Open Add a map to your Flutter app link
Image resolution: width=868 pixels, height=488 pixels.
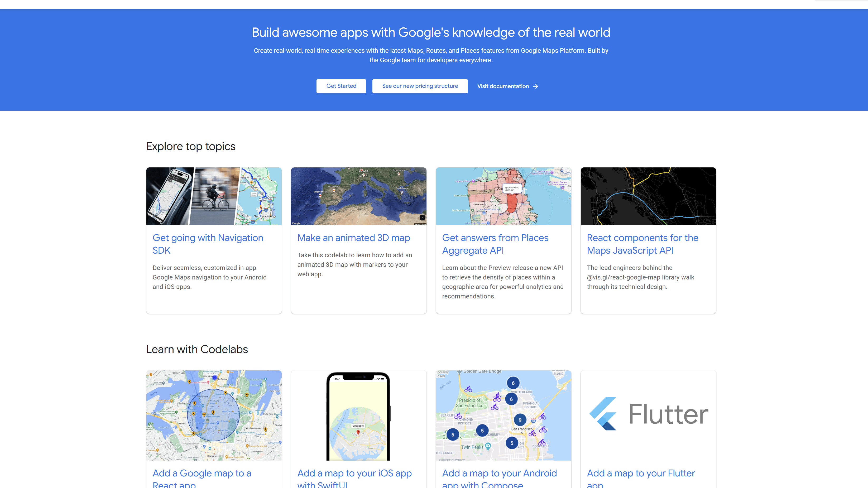641,478
